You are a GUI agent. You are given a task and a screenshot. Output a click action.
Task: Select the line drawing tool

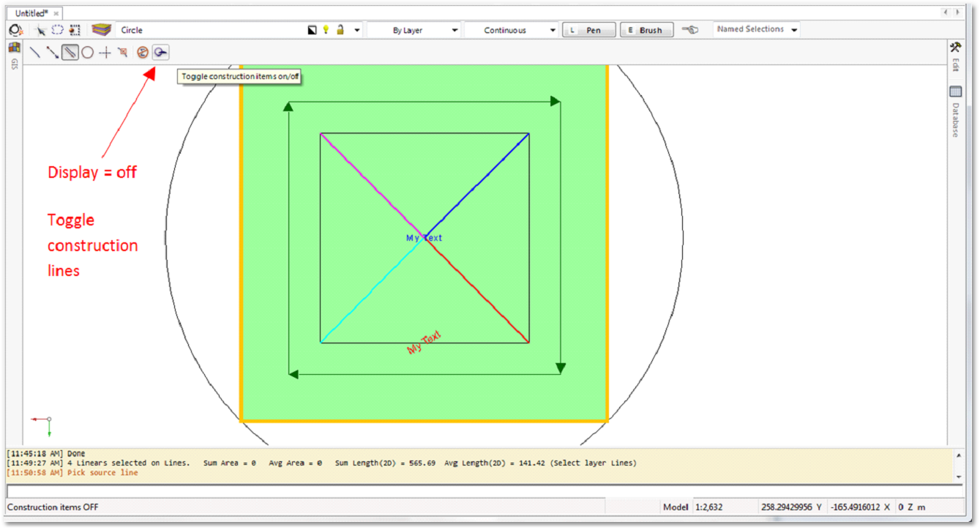coord(34,52)
